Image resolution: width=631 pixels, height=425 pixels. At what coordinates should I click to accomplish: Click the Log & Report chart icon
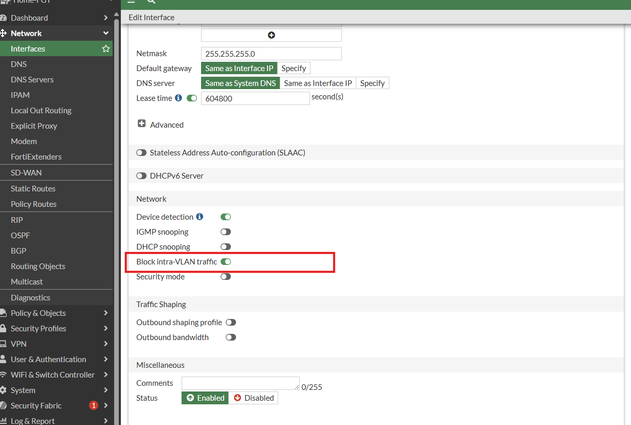[x=3, y=421]
